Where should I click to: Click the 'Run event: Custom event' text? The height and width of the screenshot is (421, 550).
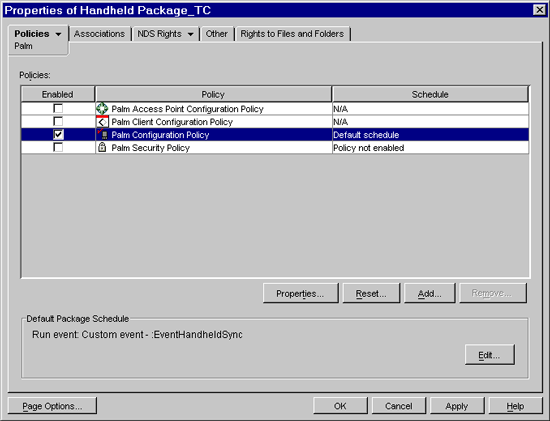pyautogui.click(x=137, y=334)
